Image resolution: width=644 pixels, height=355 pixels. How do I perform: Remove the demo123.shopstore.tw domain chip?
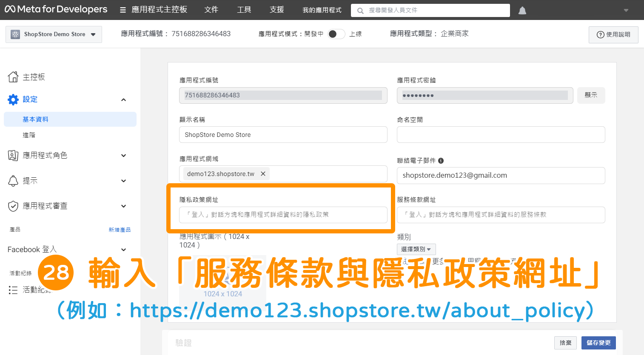coord(263,174)
